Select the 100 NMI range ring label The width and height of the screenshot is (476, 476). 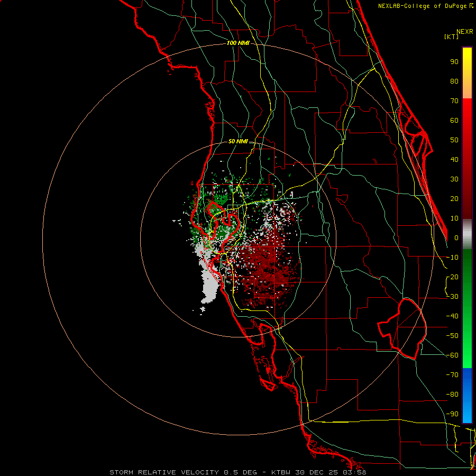pyautogui.click(x=238, y=43)
